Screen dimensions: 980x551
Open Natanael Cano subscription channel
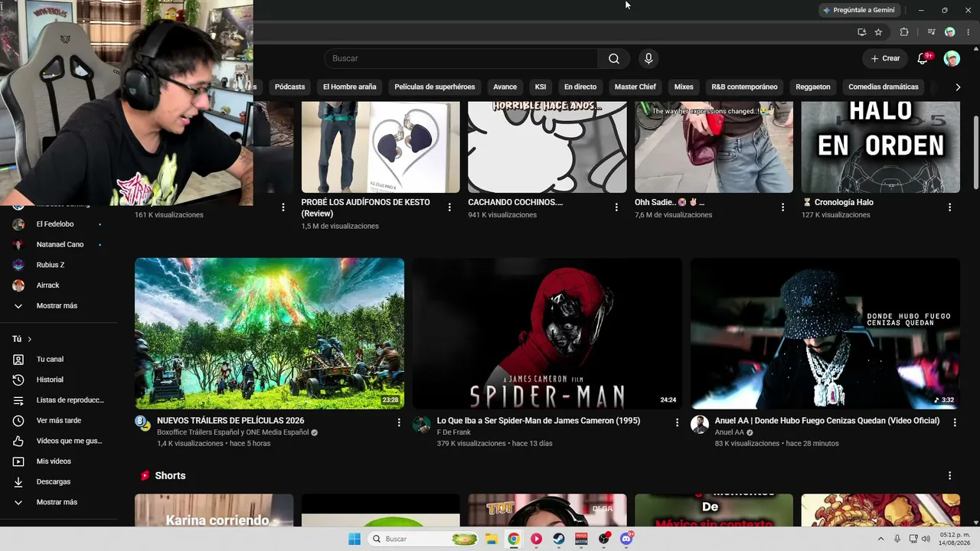pos(59,245)
